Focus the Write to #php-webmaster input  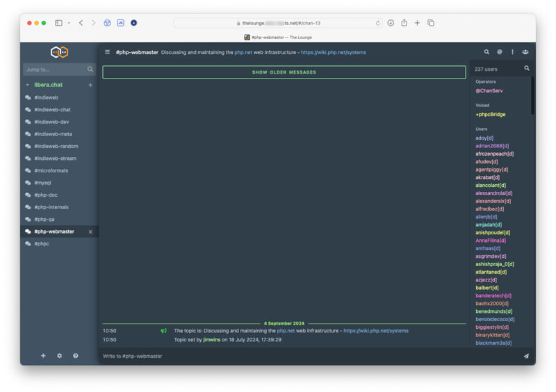306,356
